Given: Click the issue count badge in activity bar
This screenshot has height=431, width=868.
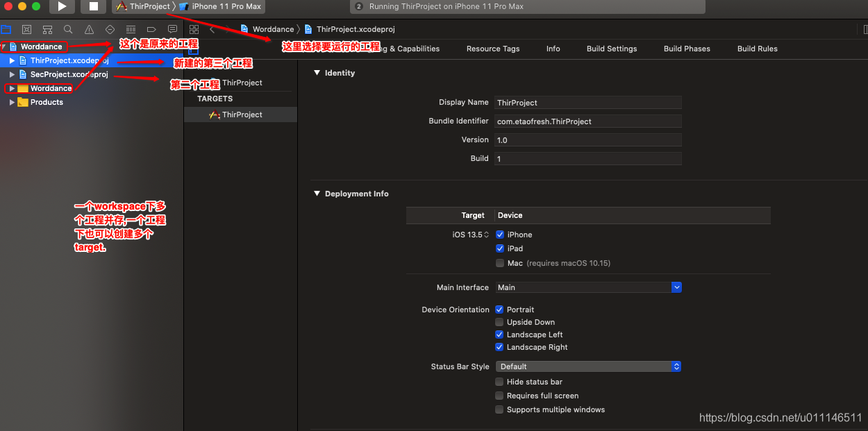Looking at the screenshot, I should (359, 6).
